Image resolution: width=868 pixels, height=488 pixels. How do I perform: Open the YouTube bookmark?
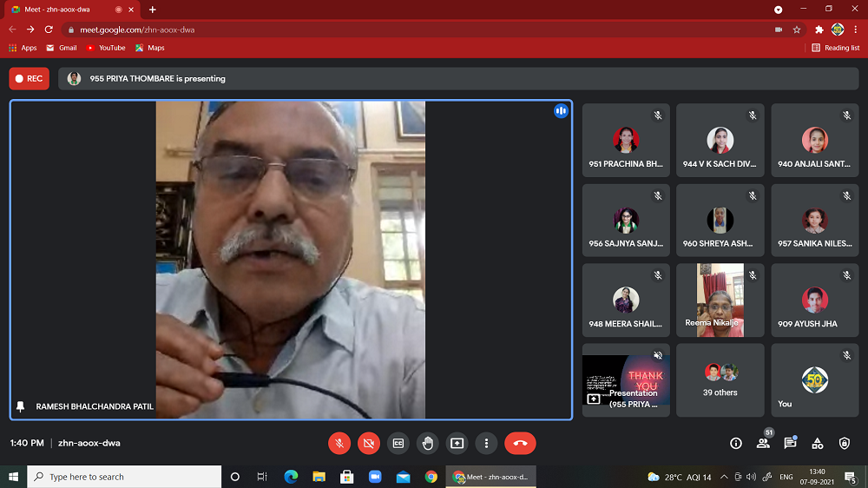[x=106, y=48]
